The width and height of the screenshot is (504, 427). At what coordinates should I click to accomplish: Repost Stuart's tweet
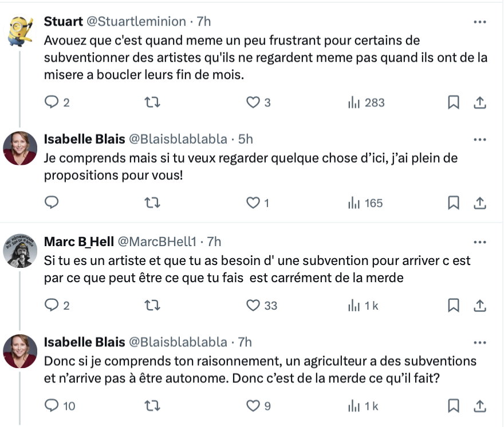[152, 102]
